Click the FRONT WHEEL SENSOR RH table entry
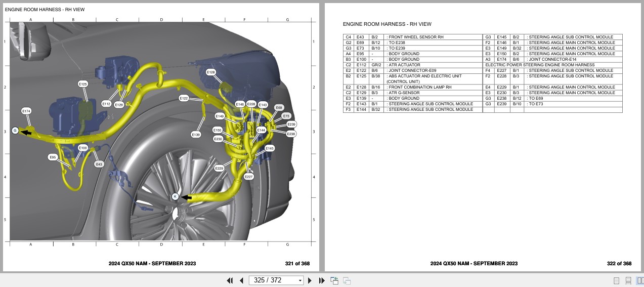Image resolution: width=644 pixels, height=287 pixels. click(x=415, y=37)
